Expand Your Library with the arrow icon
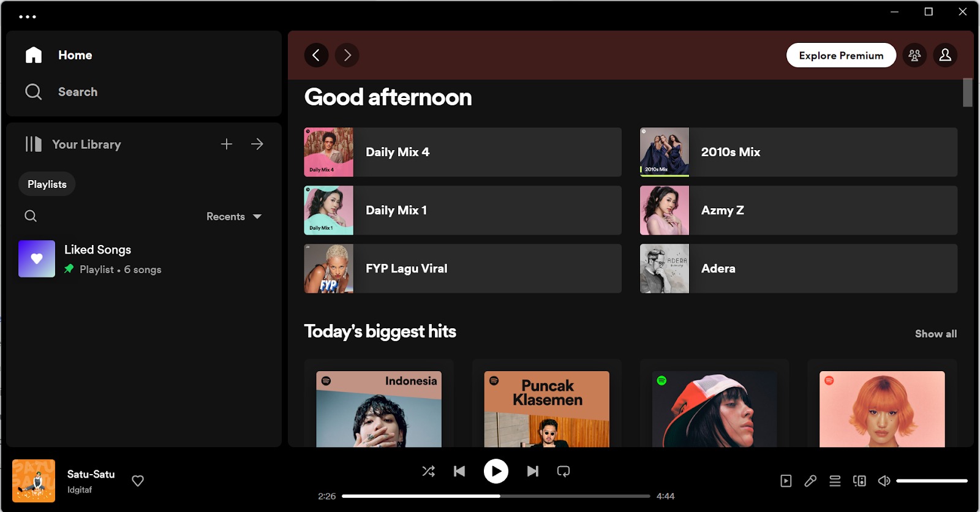Image resolution: width=980 pixels, height=512 pixels. 257,144
